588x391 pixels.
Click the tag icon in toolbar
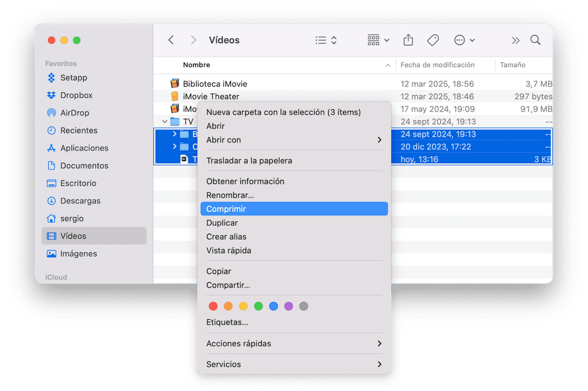433,40
